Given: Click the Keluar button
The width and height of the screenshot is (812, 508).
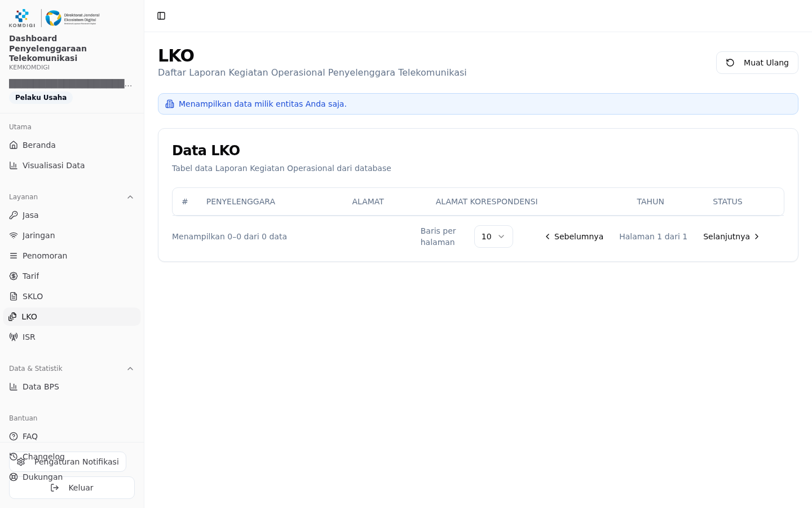Looking at the screenshot, I should [72, 488].
